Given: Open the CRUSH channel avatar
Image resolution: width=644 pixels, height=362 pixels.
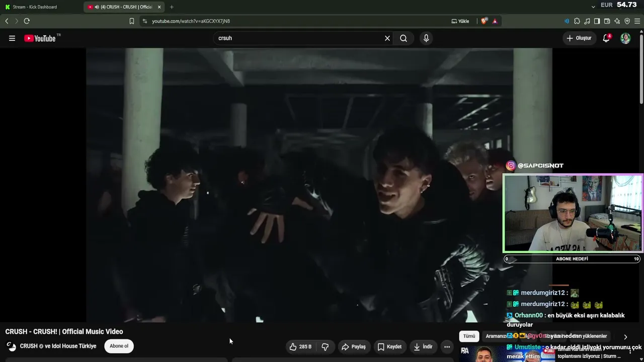Looking at the screenshot, I should pos(11,346).
